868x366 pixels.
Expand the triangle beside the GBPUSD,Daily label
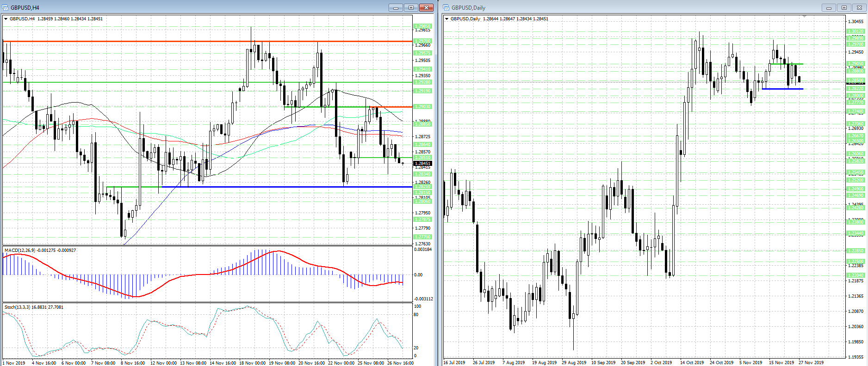point(446,19)
